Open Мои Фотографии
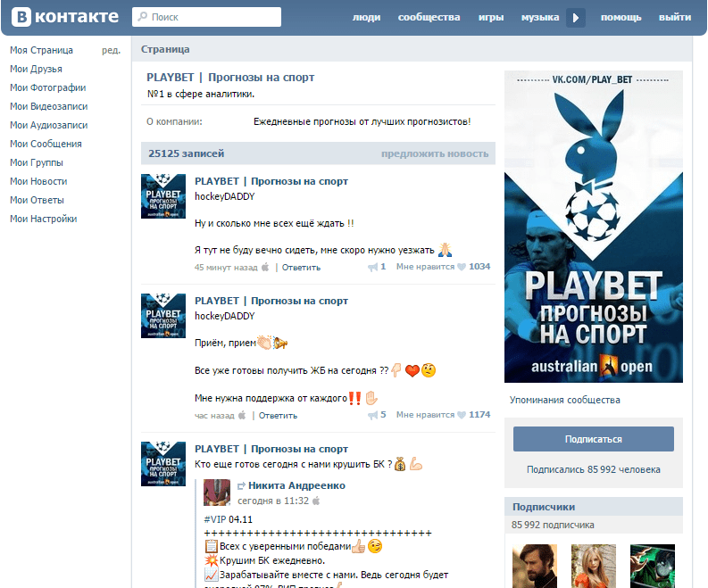 click(x=48, y=87)
